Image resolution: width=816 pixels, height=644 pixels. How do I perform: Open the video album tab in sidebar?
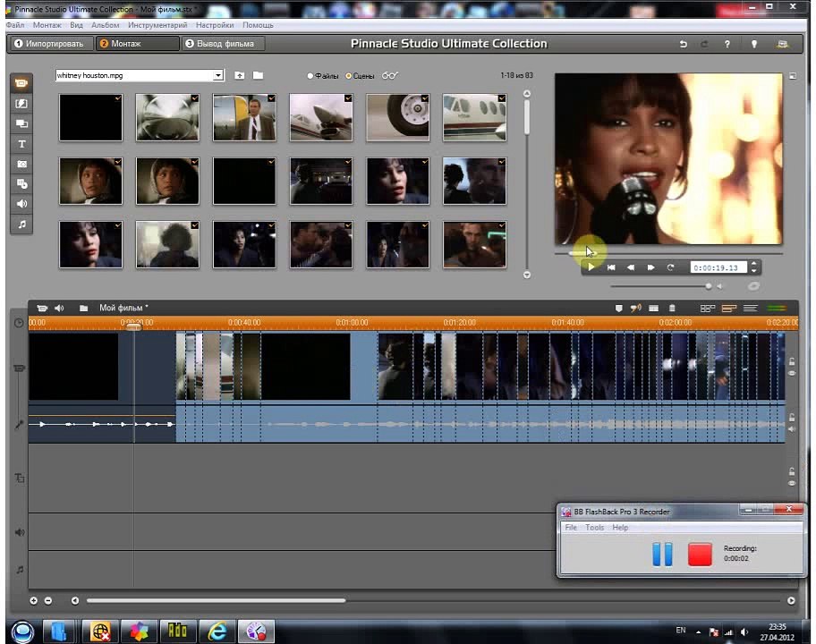[x=21, y=83]
